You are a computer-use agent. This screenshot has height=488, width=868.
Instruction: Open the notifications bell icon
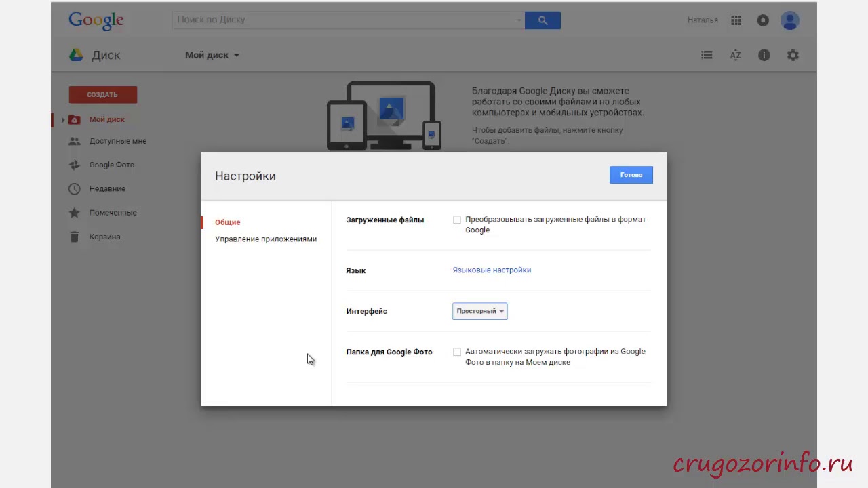(x=763, y=20)
